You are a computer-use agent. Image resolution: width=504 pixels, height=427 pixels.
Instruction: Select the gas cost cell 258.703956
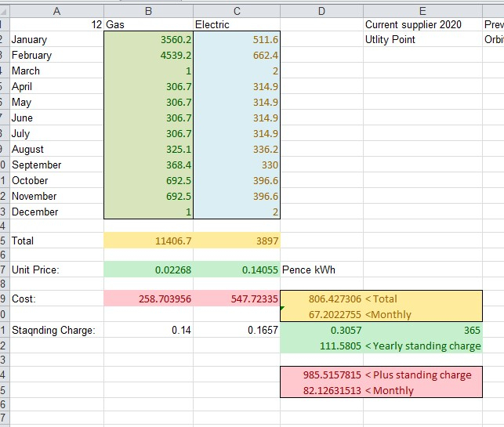pos(147,299)
